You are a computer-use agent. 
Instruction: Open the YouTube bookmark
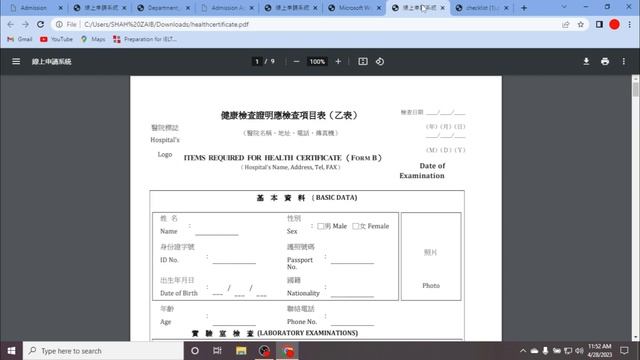click(x=56, y=39)
